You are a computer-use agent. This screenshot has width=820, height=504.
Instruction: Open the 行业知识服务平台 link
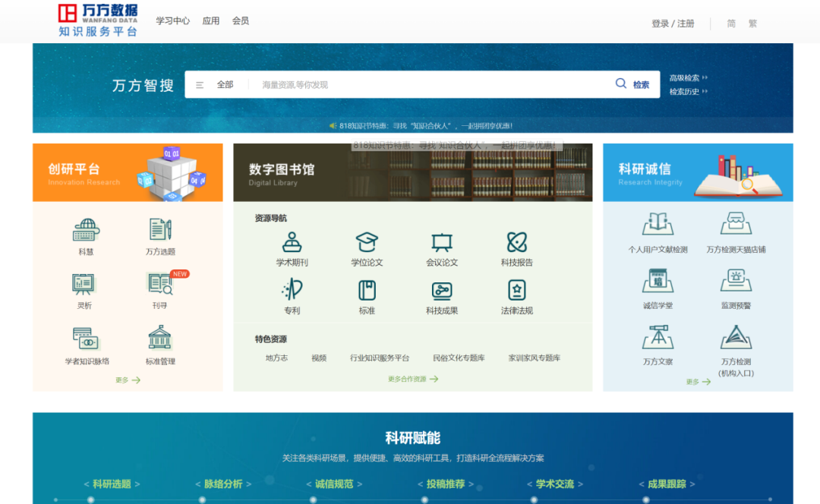[380, 358]
